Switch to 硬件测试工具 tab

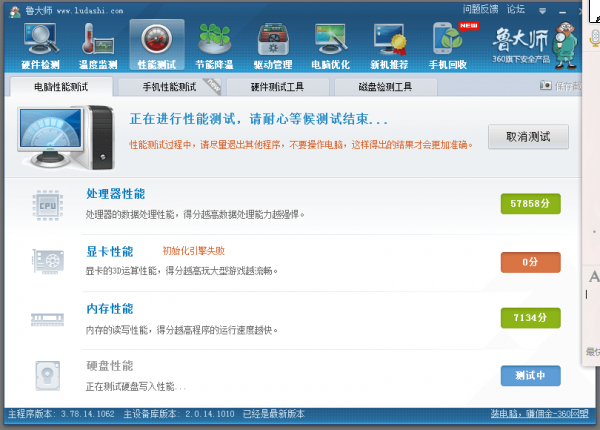277,87
